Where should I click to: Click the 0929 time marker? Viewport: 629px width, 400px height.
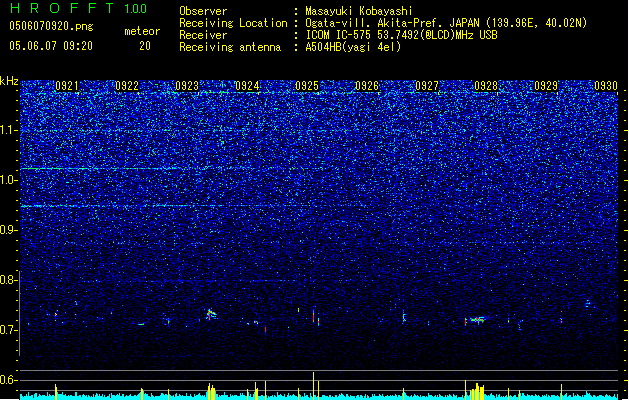point(546,86)
